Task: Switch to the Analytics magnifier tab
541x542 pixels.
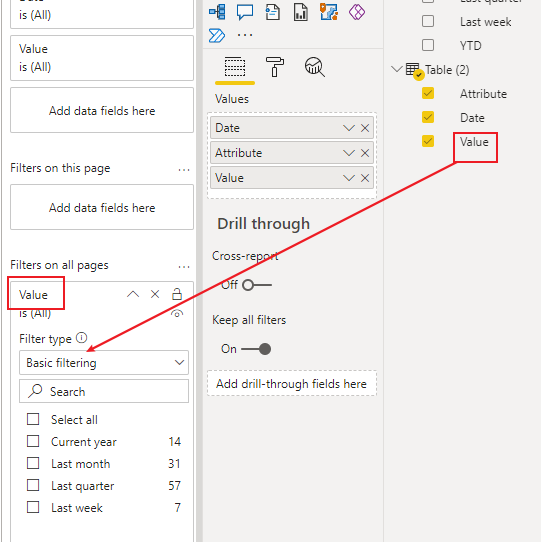Action: (x=314, y=67)
